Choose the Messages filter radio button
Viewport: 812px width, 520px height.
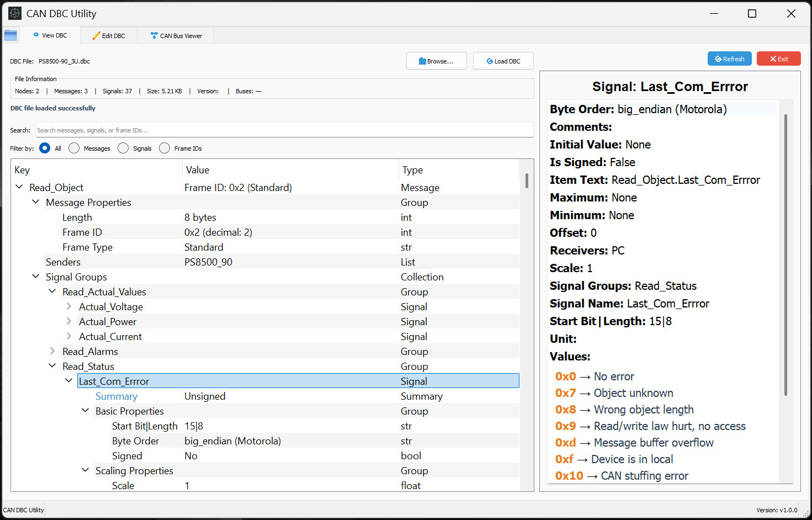click(74, 148)
